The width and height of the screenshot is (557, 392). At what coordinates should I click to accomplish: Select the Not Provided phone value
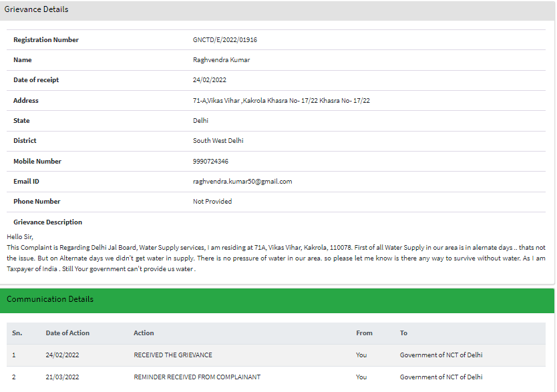coord(212,201)
